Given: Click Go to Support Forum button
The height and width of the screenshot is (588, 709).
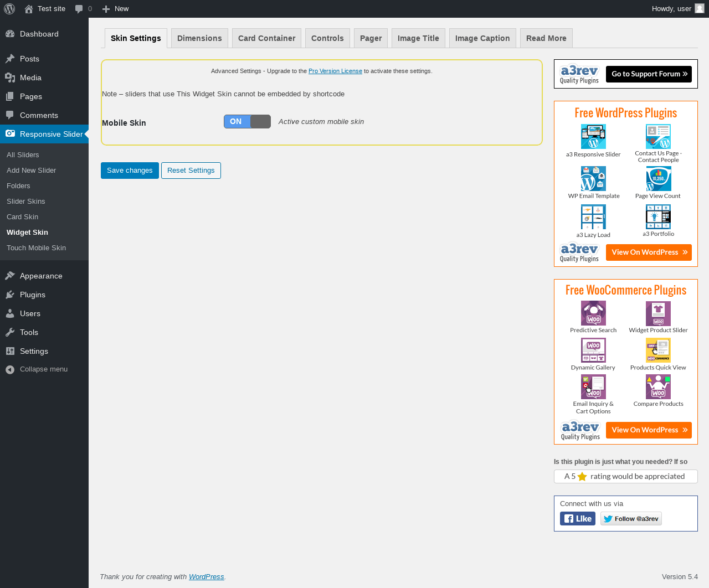Looking at the screenshot, I should [x=649, y=74].
